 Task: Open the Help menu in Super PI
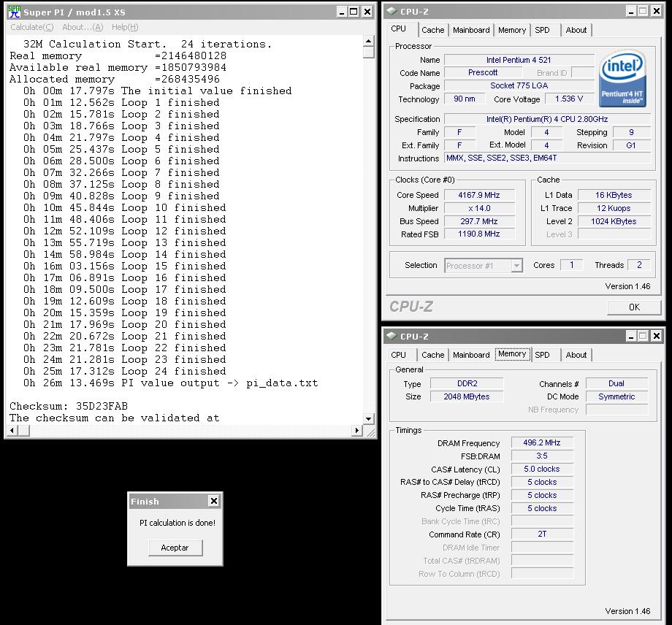(x=125, y=27)
